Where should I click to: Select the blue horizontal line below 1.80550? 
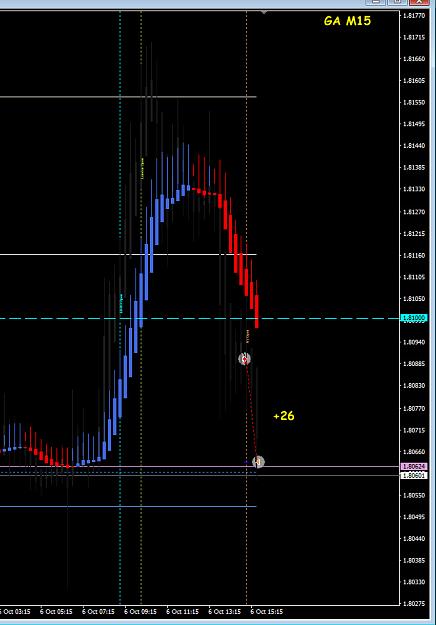[128, 507]
